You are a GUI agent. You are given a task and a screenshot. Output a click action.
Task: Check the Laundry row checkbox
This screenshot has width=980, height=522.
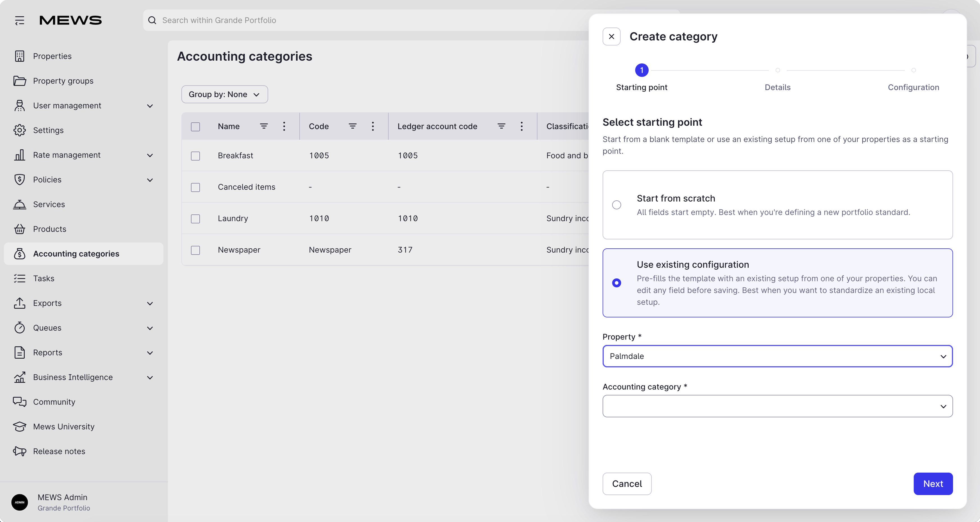click(x=195, y=219)
